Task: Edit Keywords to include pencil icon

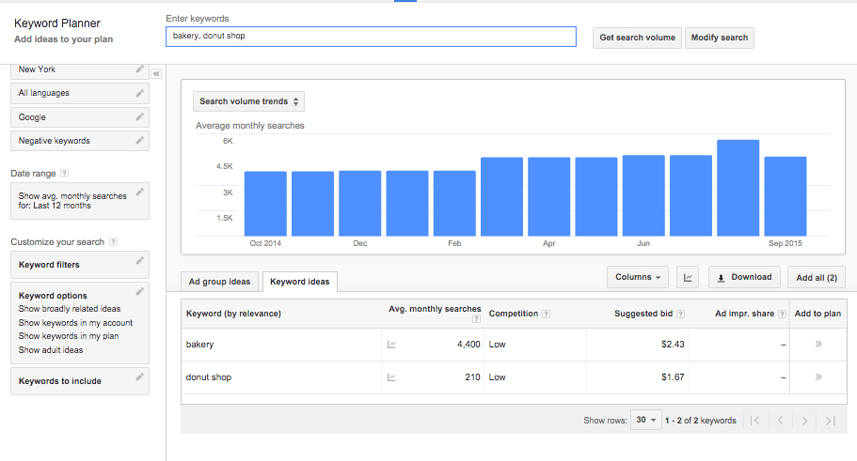Action: tap(140, 376)
